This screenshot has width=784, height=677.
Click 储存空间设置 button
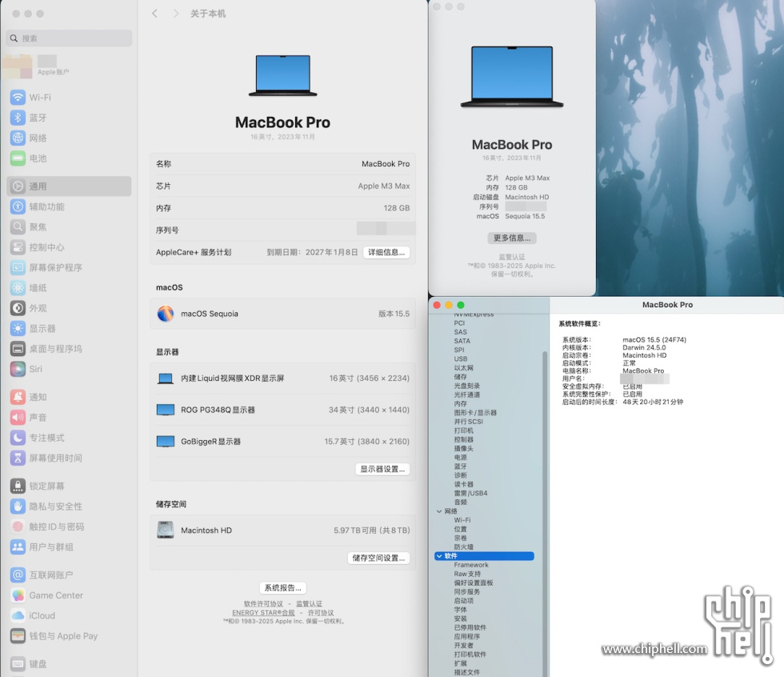coord(378,558)
